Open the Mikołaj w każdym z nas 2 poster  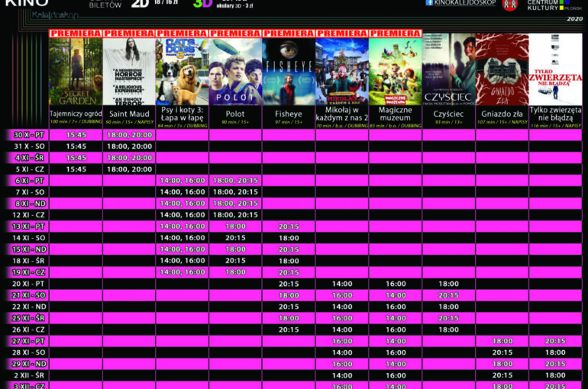(342, 72)
